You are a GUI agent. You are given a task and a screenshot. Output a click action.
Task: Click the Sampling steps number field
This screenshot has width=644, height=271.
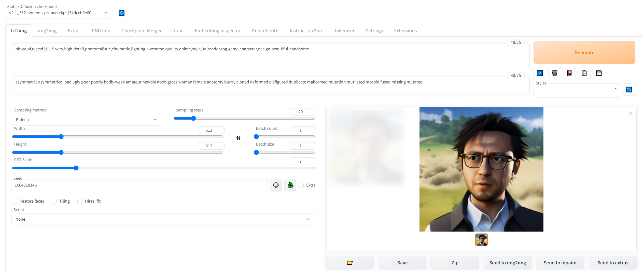[303, 112]
